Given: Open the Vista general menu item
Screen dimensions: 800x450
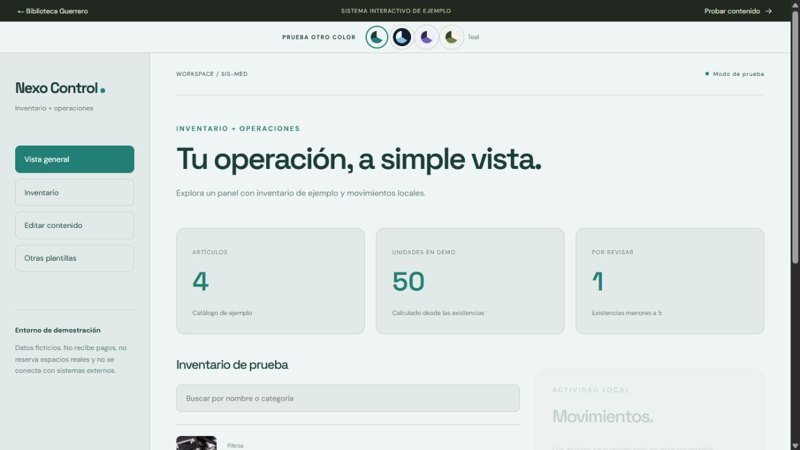Looking at the screenshot, I should (74, 159).
